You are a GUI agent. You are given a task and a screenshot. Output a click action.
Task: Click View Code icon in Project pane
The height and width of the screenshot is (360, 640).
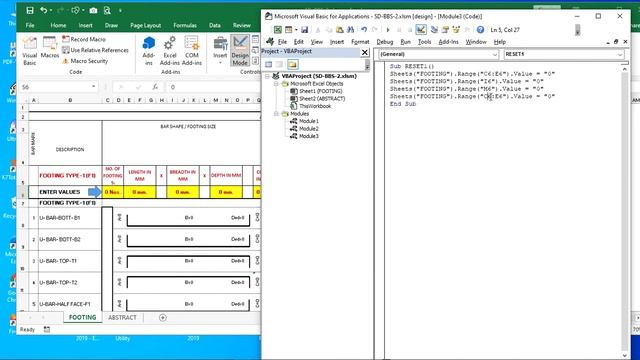click(x=269, y=64)
